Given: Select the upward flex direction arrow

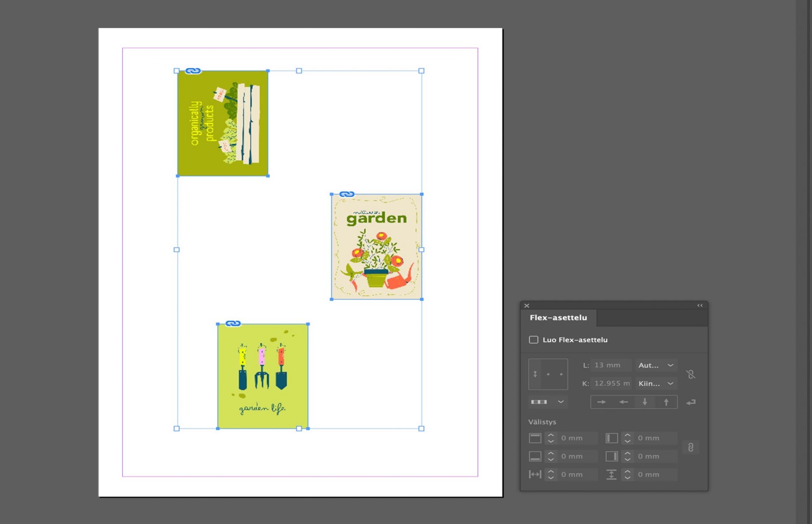Looking at the screenshot, I should point(666,402).
